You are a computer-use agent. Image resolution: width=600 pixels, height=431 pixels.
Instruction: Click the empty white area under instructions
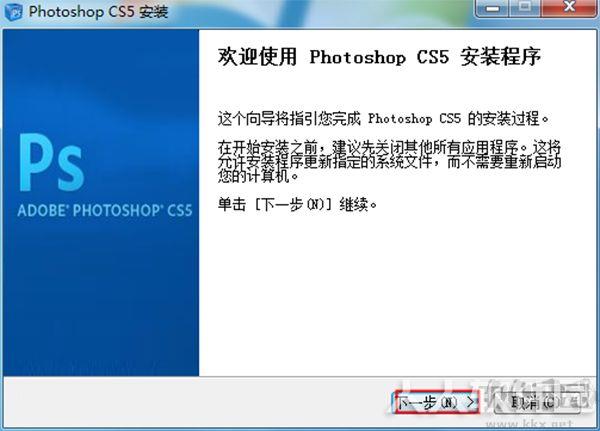398,295
